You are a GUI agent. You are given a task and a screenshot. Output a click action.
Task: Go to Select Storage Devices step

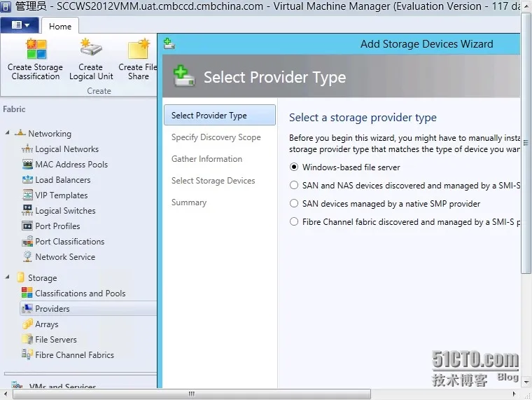(x=213, y=181)
